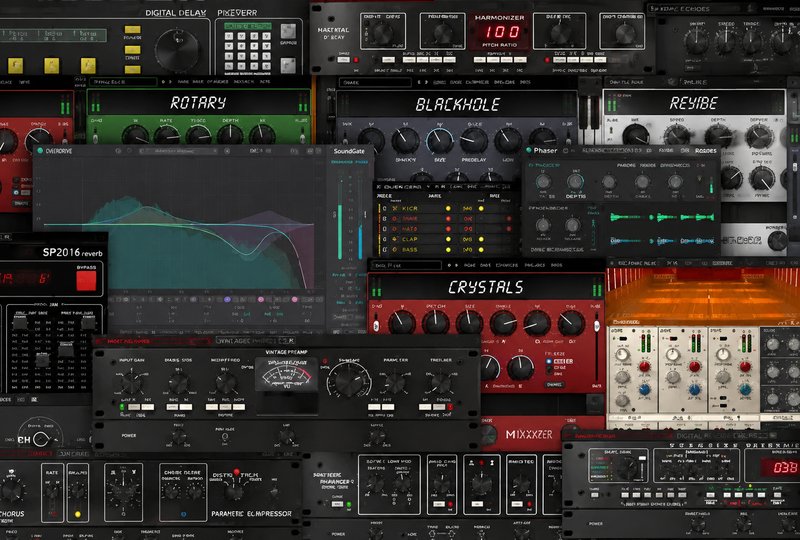Screen dimensions: 800x540
Task: Click the upper green waveform in Phaser
Action: pyautogui.click(x=662, y=217)
